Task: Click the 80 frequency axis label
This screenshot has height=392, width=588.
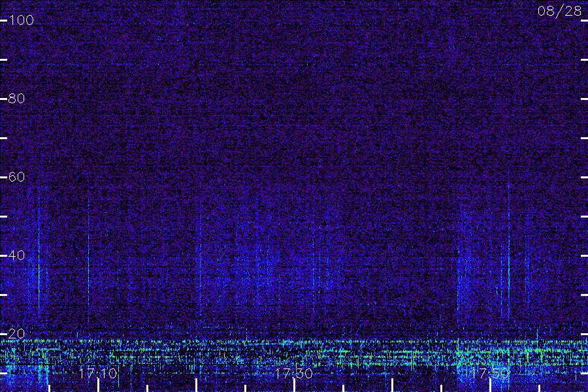Action: (16, 99)
